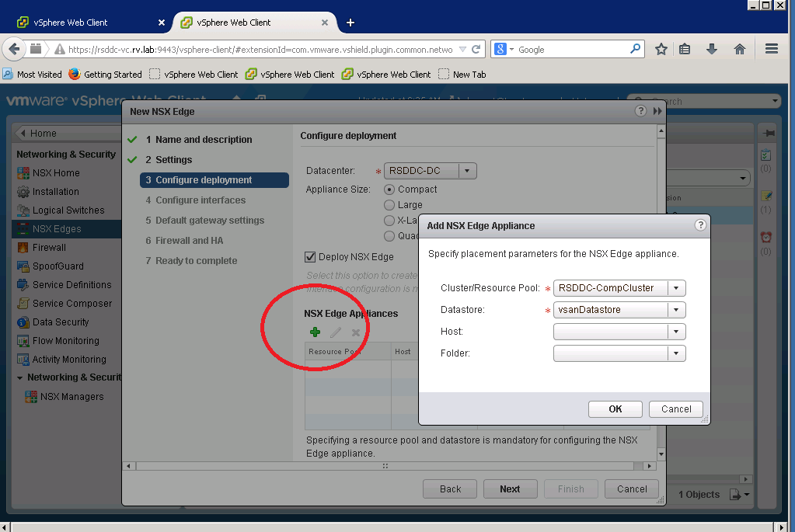Click the Firefox home icon
The width and height of the screenshot is (795, 532).
point(740,49)
